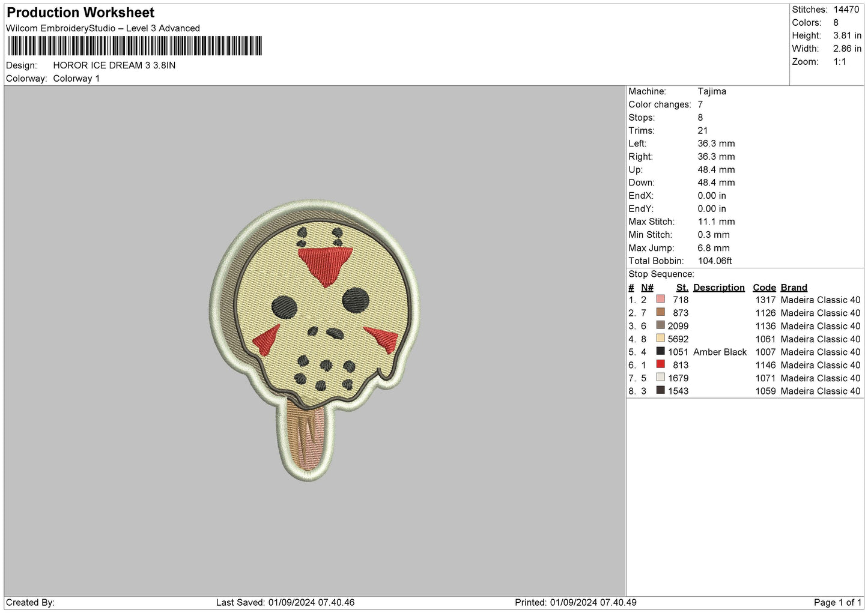Click the red swatch for stop 6
The height and width of the screenshot is (613, 868).
point(661,364)
